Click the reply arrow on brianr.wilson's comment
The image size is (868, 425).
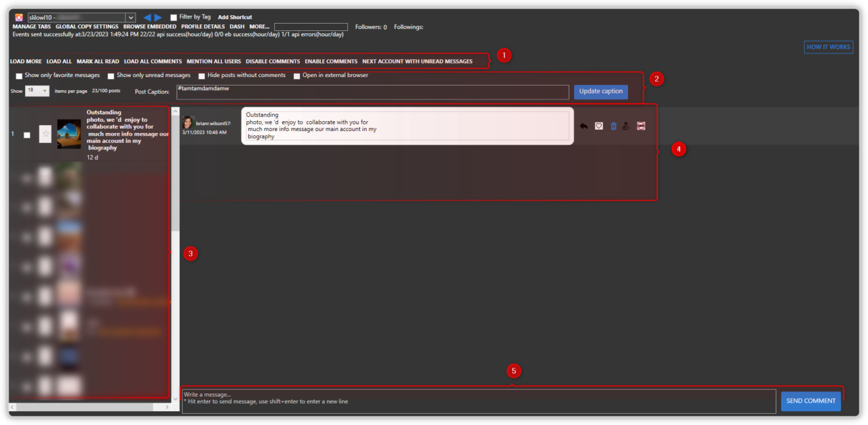pos(584,126)
